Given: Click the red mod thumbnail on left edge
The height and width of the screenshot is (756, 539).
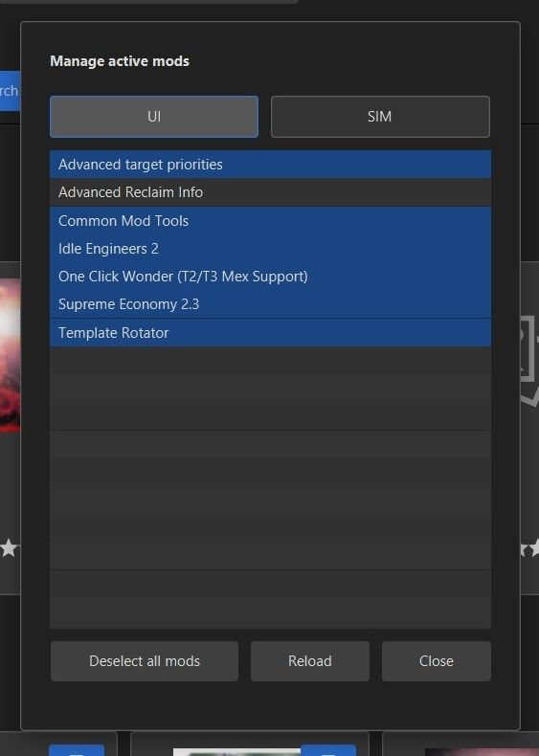Looking at the screenshot, I should coord(11,355).
